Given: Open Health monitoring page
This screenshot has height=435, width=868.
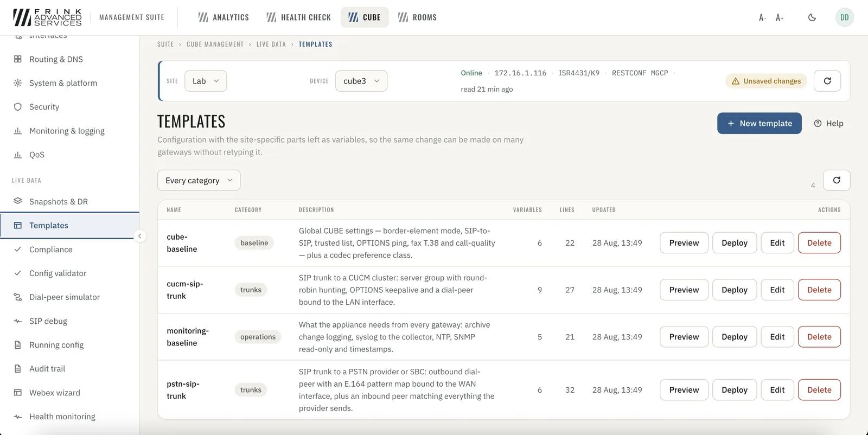Looking at the screenshot, I should point(69,417).
